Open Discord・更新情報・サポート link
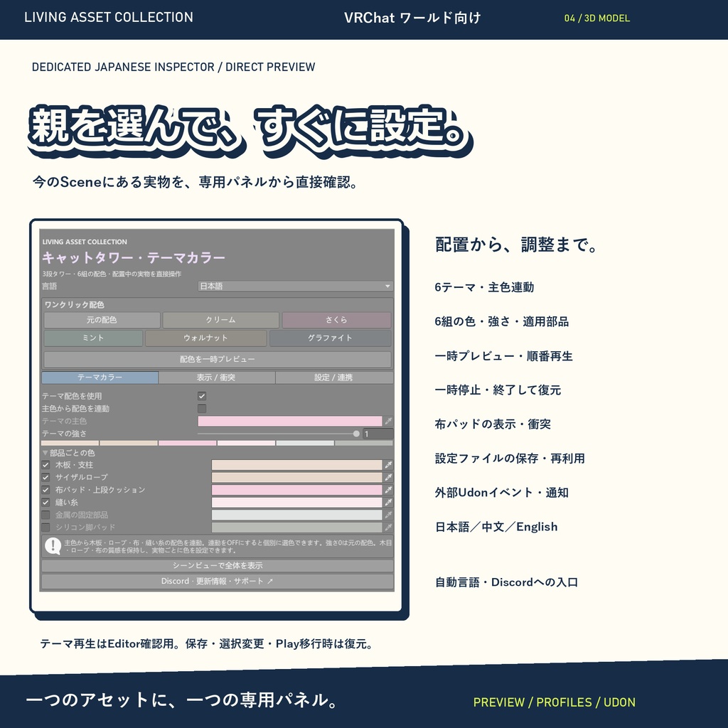728x728 pixels. (x=218, y=582)
